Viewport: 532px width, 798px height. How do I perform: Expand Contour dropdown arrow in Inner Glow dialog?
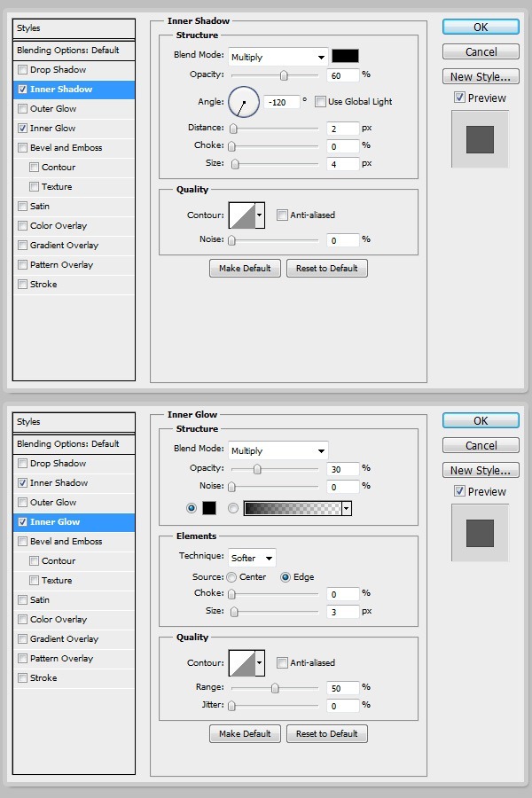tap(260, 663)
